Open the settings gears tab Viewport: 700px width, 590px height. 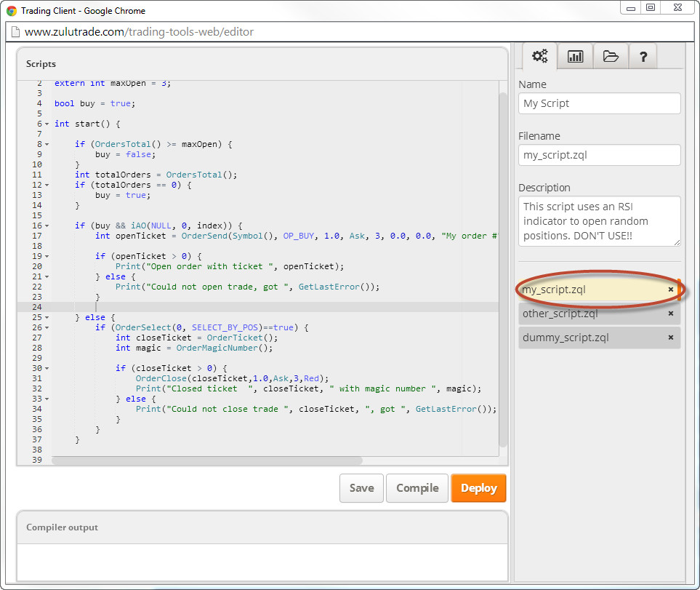(x=539, y=56)
